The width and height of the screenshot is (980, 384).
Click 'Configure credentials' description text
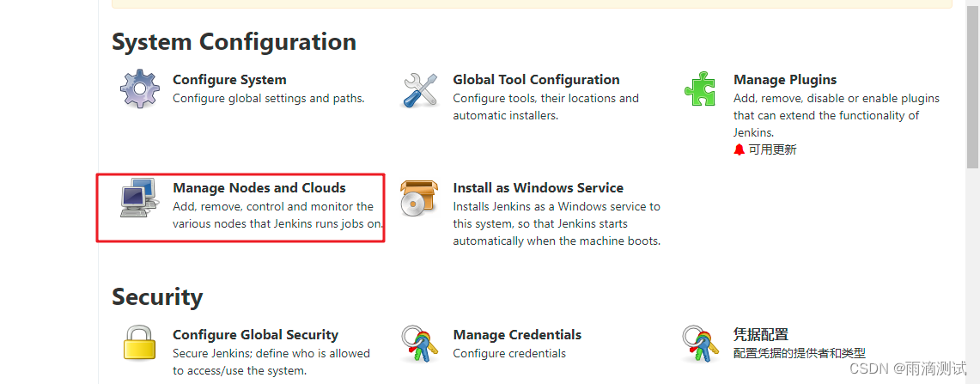pyautogui.click(x=509, y=353)
